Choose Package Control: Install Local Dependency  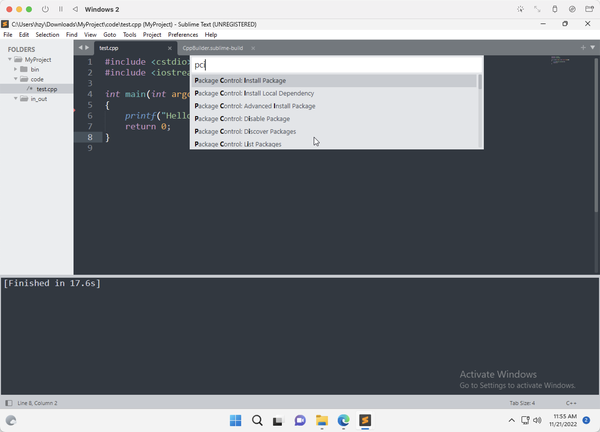pyautogui.click(x=334, y=93)
